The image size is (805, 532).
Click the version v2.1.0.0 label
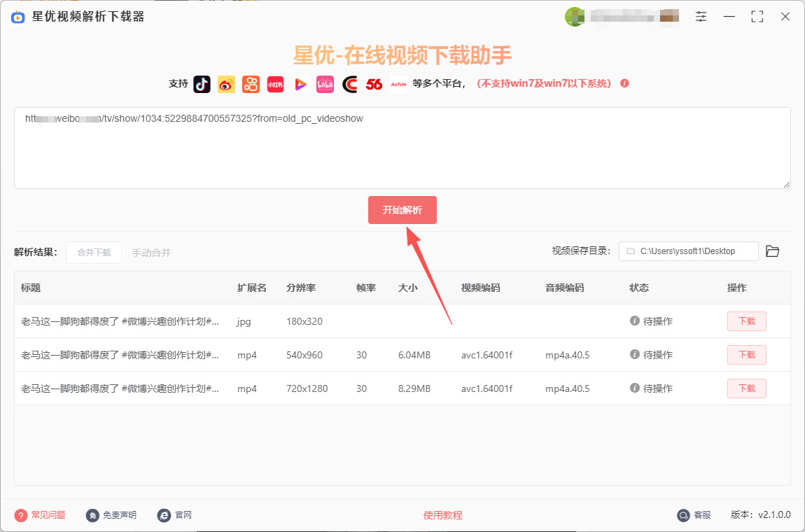tap(761, 515)
